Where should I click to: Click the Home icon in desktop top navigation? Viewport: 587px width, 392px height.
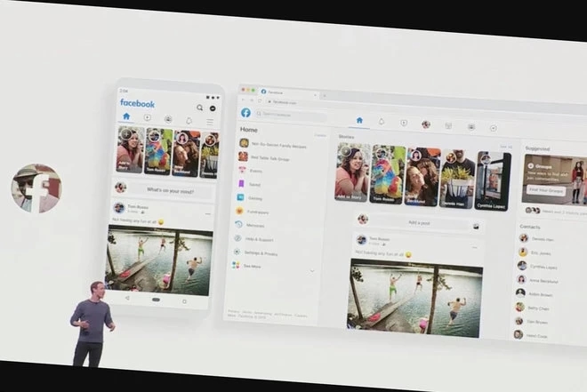(358, 121)
